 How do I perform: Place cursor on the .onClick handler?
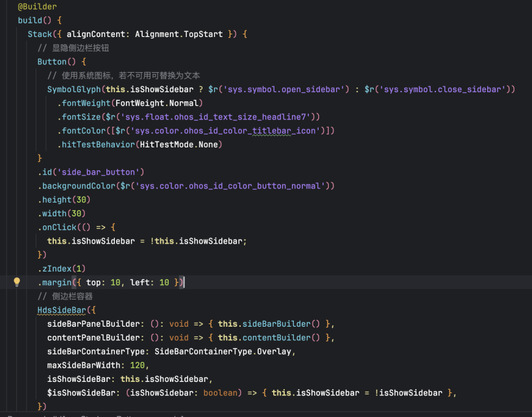[x=59, y=227]
